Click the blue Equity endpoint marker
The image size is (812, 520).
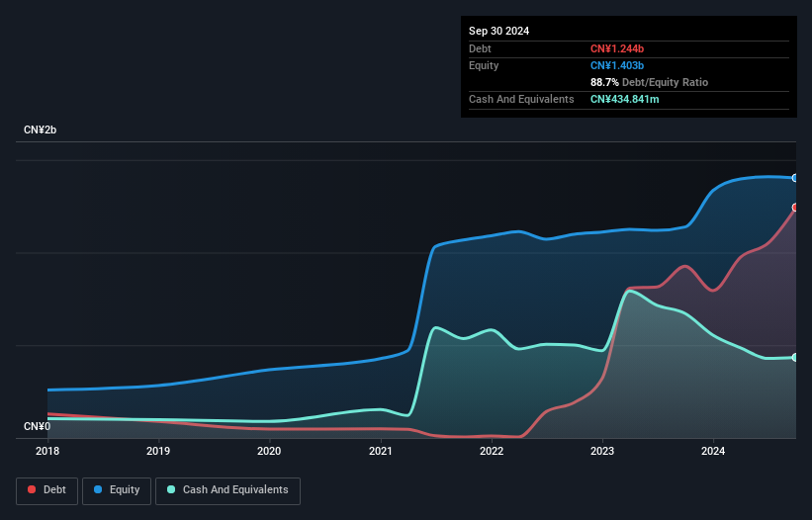pos(795,178)
